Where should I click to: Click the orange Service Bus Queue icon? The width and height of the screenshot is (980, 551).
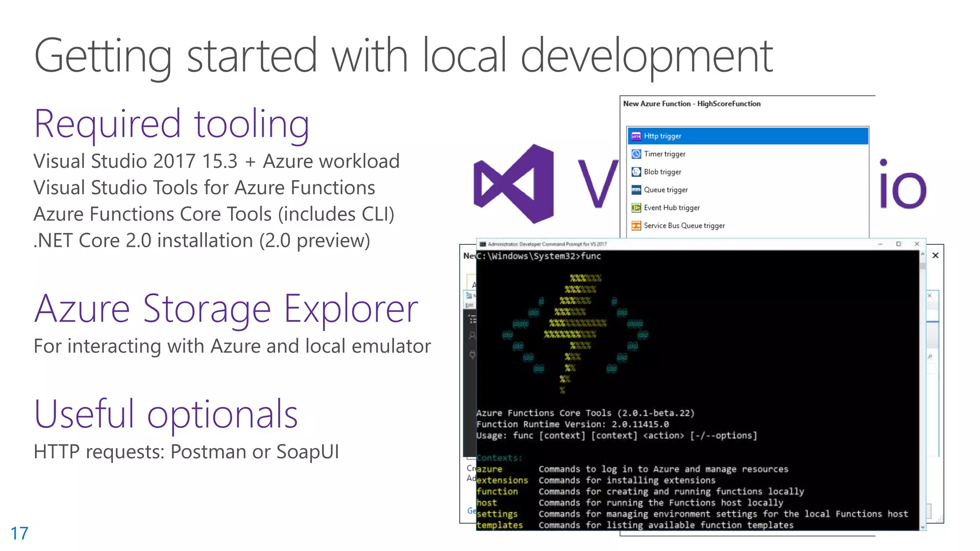click(636, 226)
